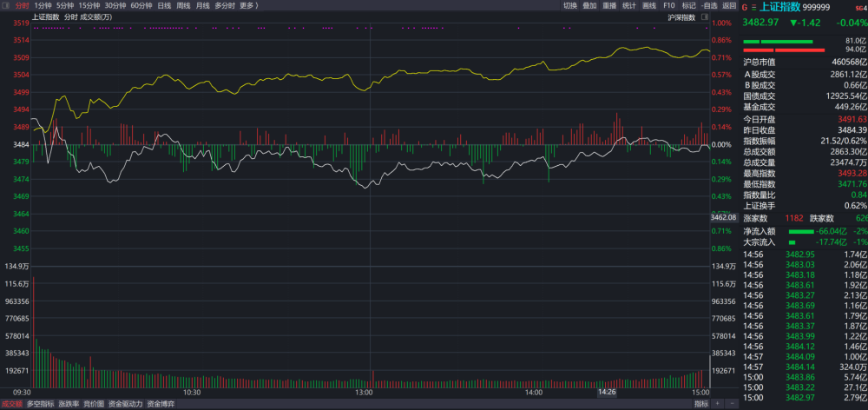This screenshot has height=410, width=868.
Task: Toggle the 标记 marker option
Action: [x=688, y=5]
